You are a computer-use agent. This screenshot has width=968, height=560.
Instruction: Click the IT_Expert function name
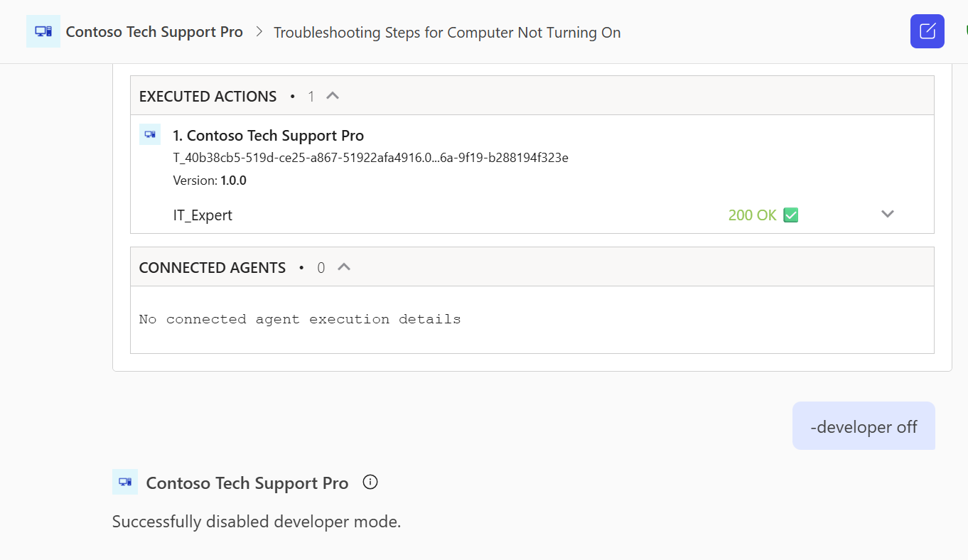click(203, 215)
